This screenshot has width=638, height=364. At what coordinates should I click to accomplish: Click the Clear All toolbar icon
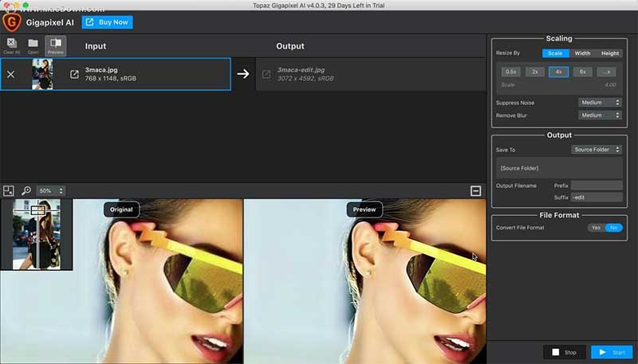pos(11,45)
